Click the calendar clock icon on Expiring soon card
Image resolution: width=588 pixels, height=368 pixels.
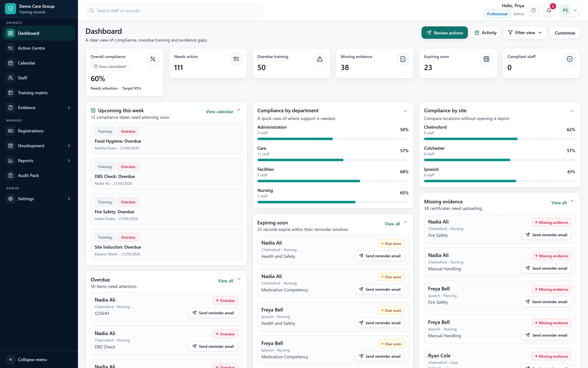(486, 59)
